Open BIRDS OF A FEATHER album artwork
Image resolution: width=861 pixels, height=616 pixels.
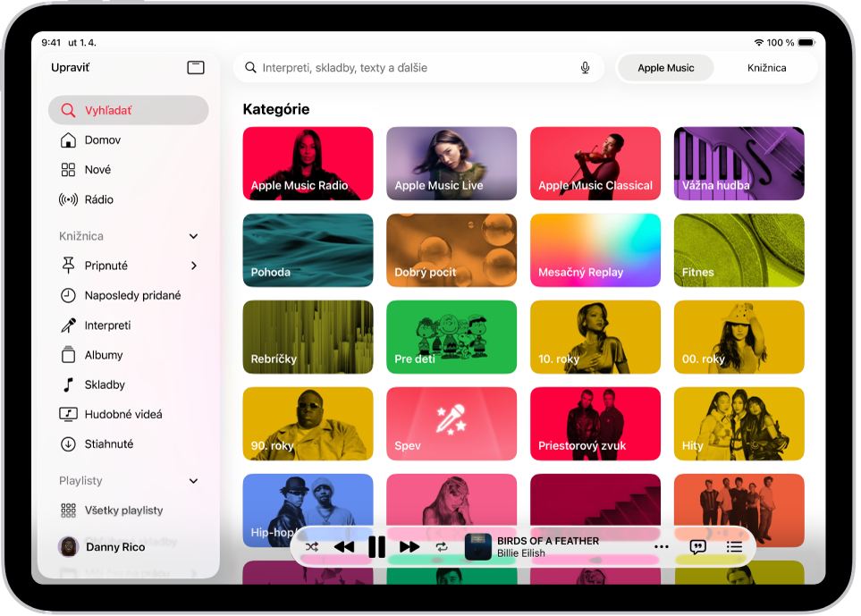[477, 547]
